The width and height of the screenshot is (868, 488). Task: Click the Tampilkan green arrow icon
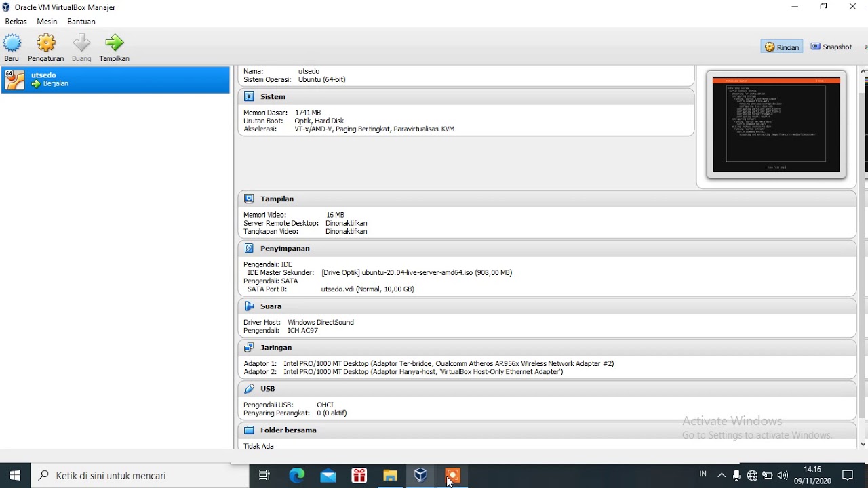(x=115, y=43)
